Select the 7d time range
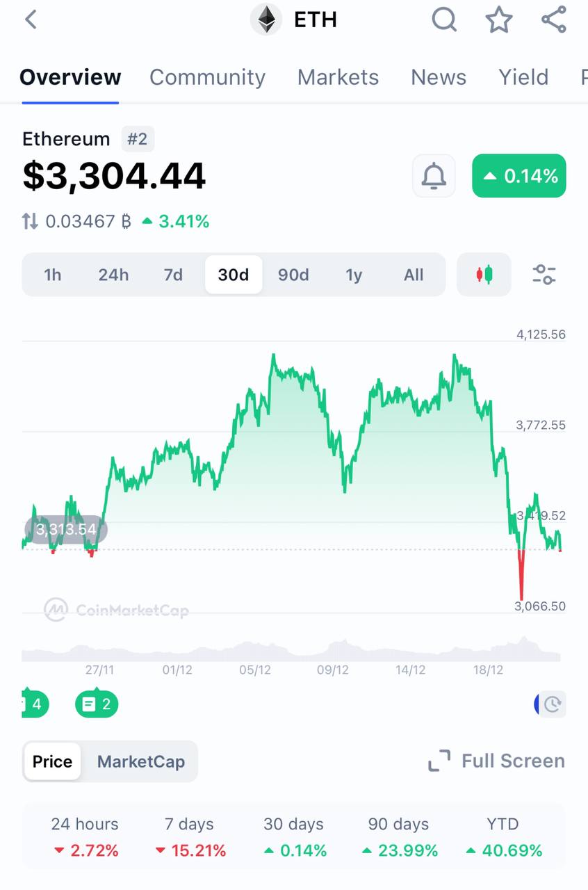Screen dimensions: 588x890 (x=173, y=275)
